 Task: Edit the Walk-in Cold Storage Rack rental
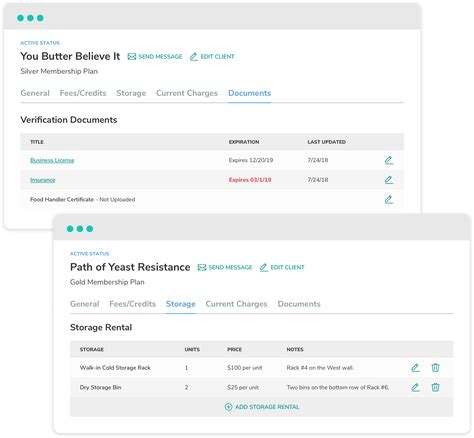415,368
